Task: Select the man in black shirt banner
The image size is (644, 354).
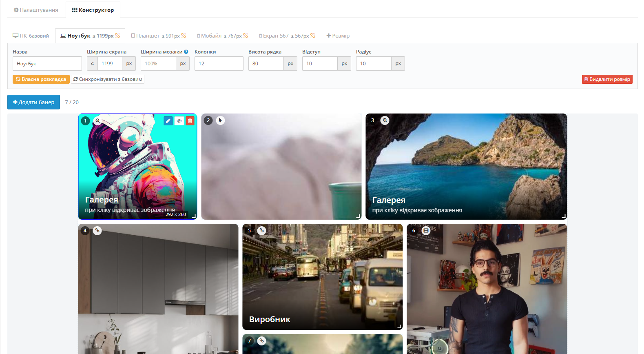Action: click(x=487, y=289)
